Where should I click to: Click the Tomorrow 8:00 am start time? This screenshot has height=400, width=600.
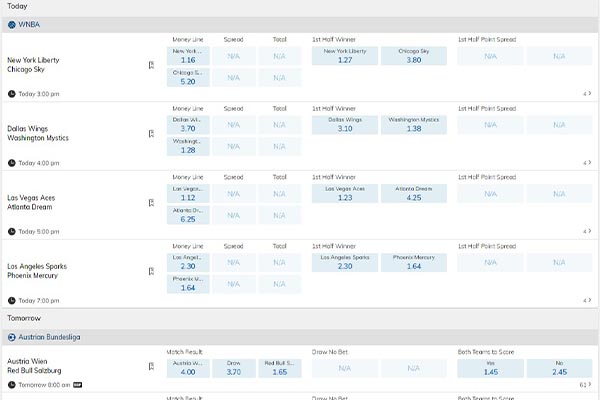[x=44, y=385]
